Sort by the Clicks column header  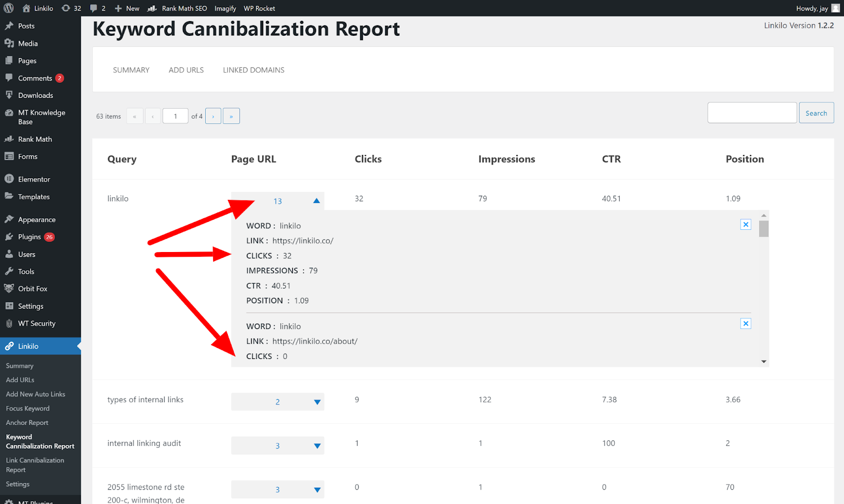(368, 159)
